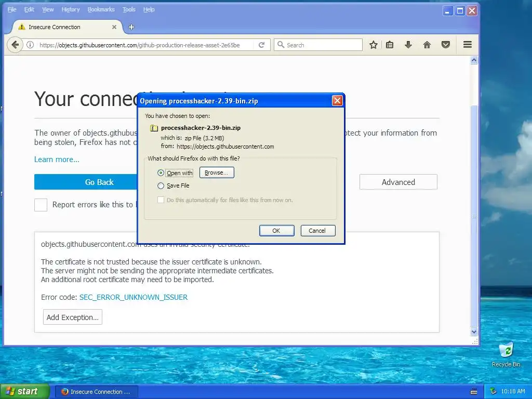Open the site information icon in the address bar

tap(30, 45)
